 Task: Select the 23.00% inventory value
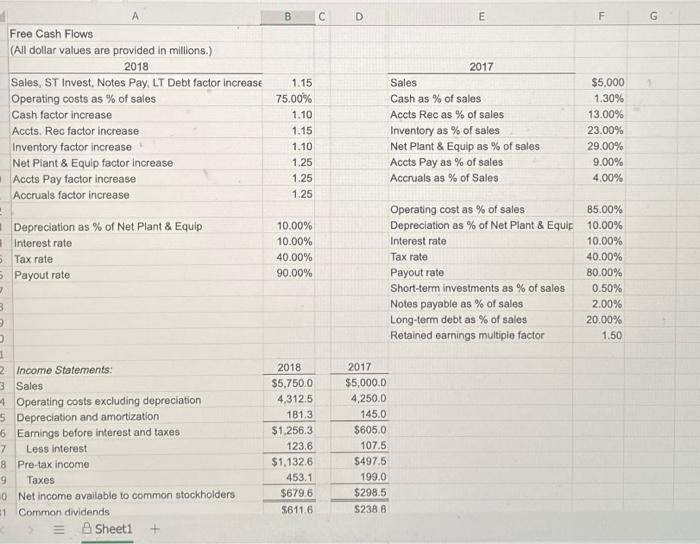[x=605, y=130]
